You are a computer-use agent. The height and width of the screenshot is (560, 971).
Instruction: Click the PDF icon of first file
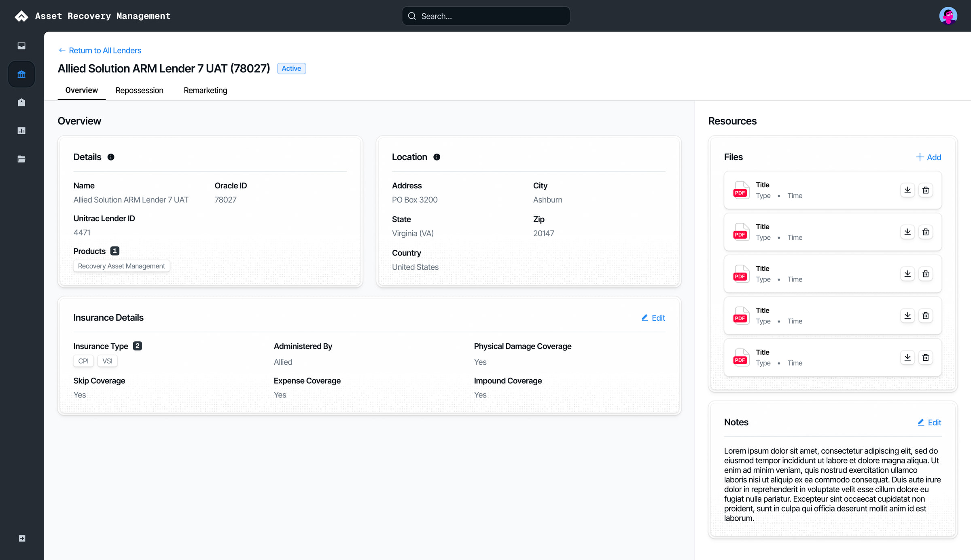(x=741, y=190)
